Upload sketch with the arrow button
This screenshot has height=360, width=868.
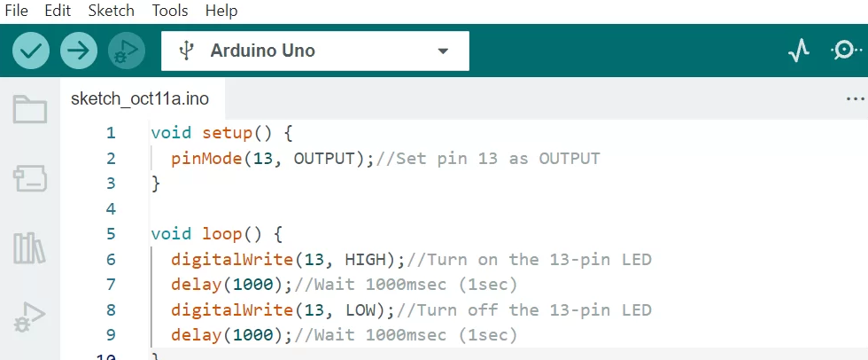79,51
